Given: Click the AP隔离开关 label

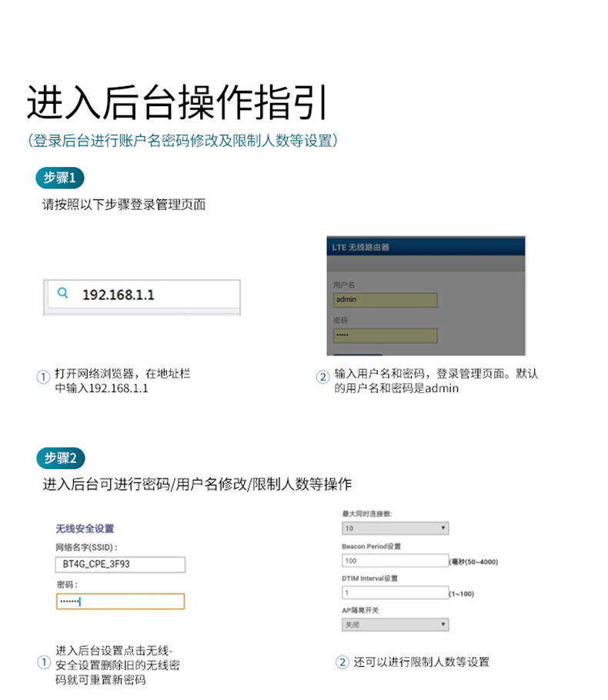Looking at the screenshot, I should 360,610.
